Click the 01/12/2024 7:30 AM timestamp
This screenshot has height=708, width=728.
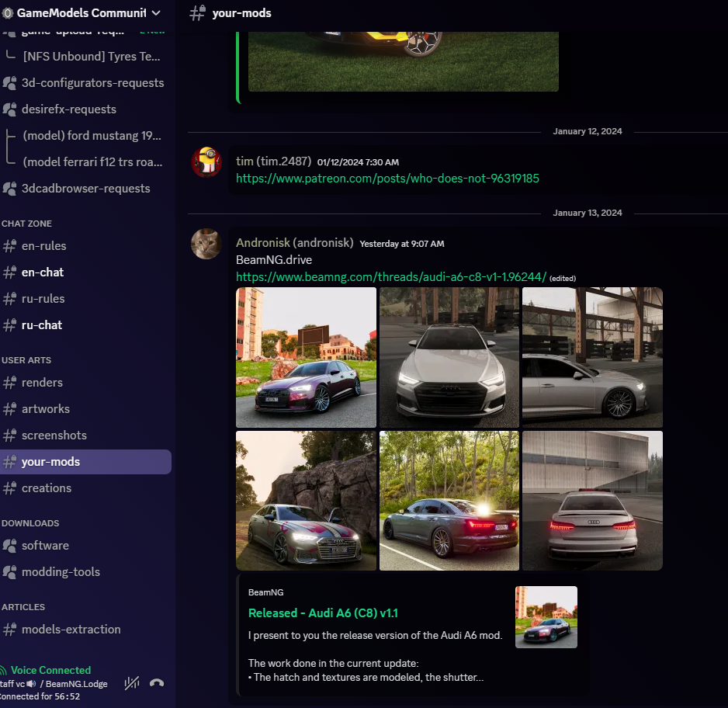358,162
